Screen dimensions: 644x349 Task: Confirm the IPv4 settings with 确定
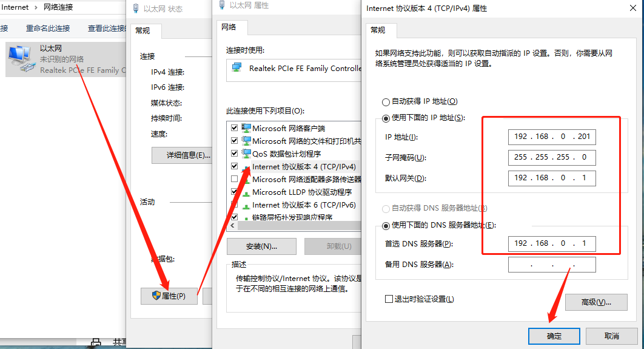[x=554, y=336]
